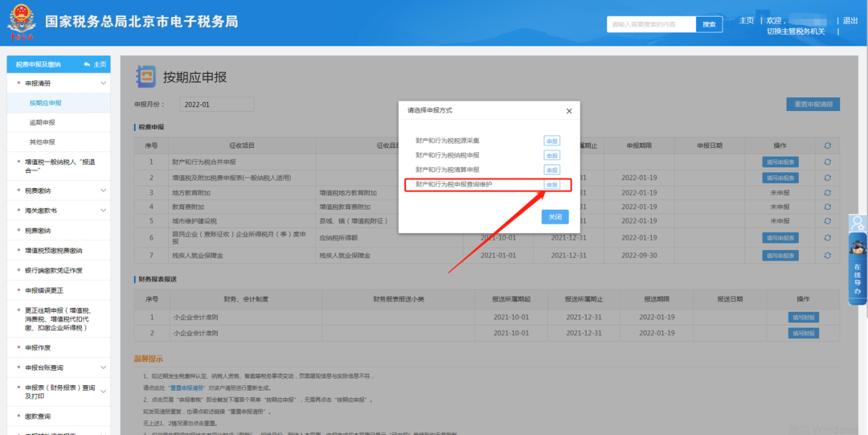Viewport: 868px width, 435px height.
Task: Click 申报 for 财产和行为税税源采集
Action: [551, 141]
